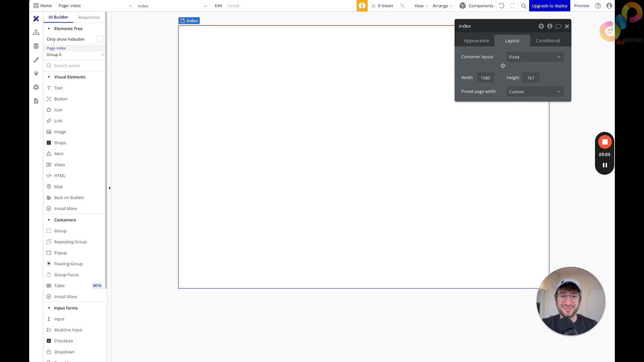Undo the last change
The width and height of the screenshot is (644, 362).
502,6
